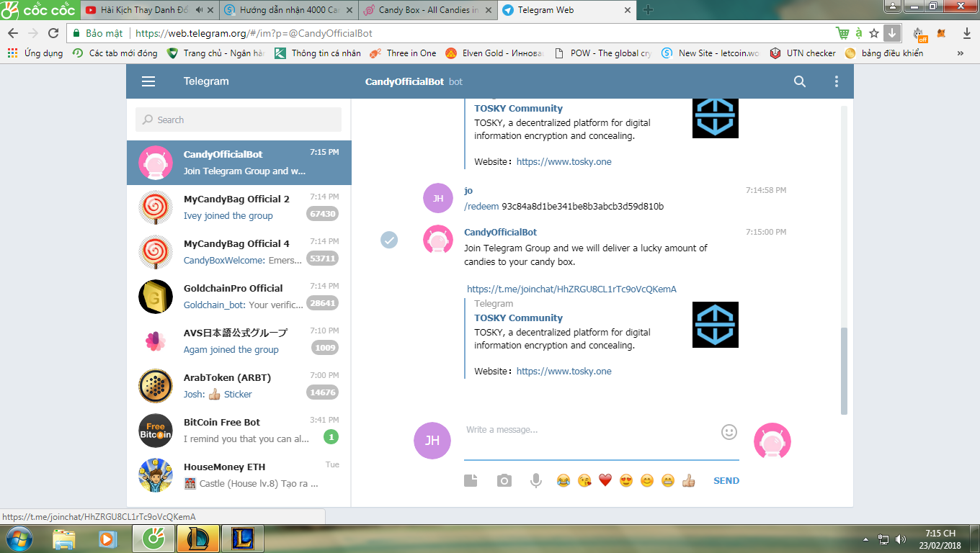Open the UTN checker bookmark
Viewport: 980px width, 553px height.
point(803,53)
